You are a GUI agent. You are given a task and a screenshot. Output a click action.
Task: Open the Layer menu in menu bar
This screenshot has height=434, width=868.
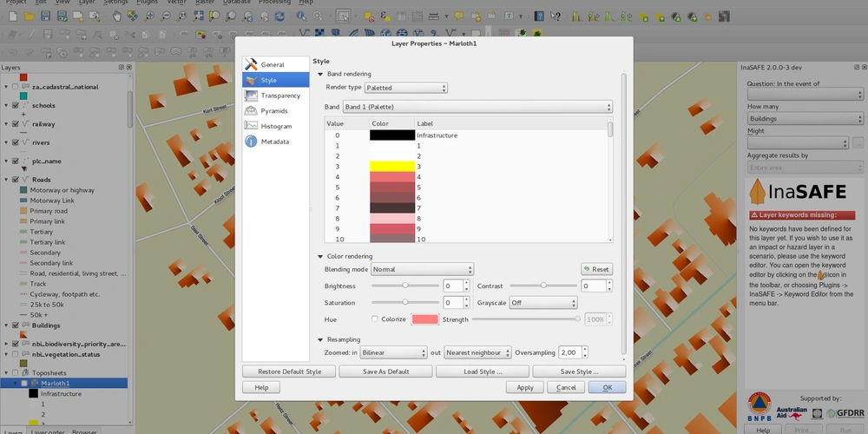(x=86, y=3)
